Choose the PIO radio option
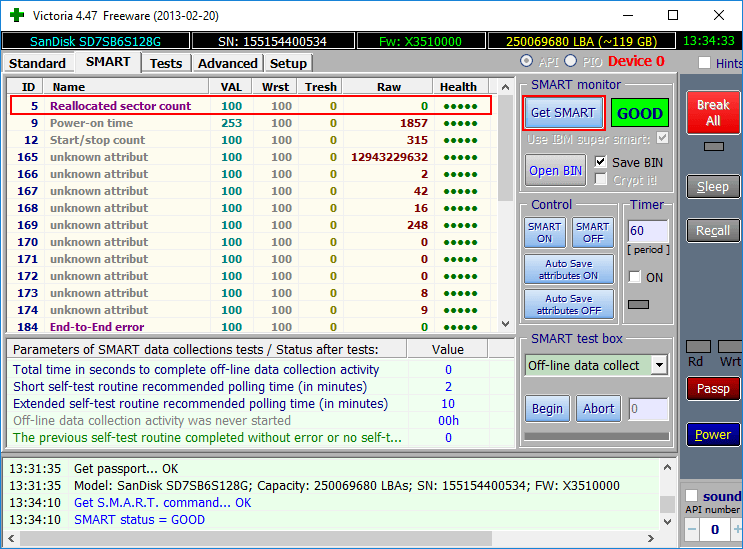Image resolution: width=743 pixels, height=549 pixels. [571, 61]
